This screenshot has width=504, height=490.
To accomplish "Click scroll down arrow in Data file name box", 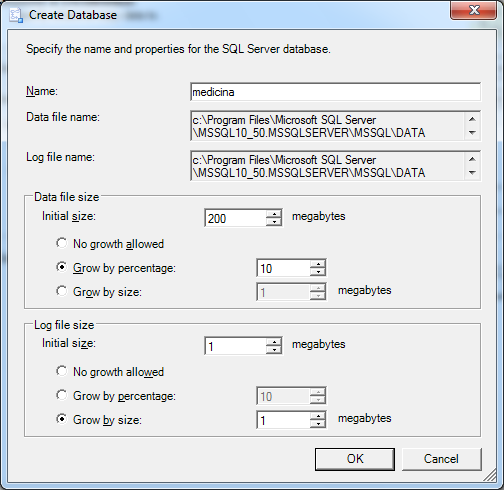I will pos(472,133).
